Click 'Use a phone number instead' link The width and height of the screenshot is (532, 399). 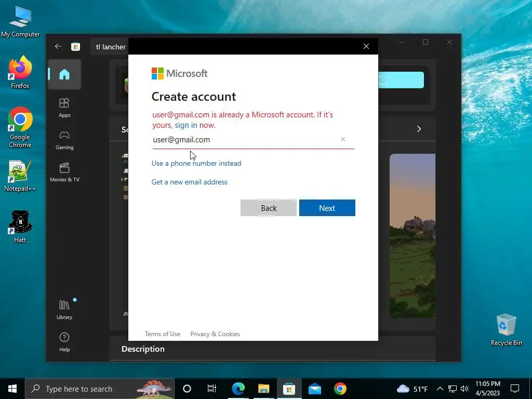[x=196, y=163]
